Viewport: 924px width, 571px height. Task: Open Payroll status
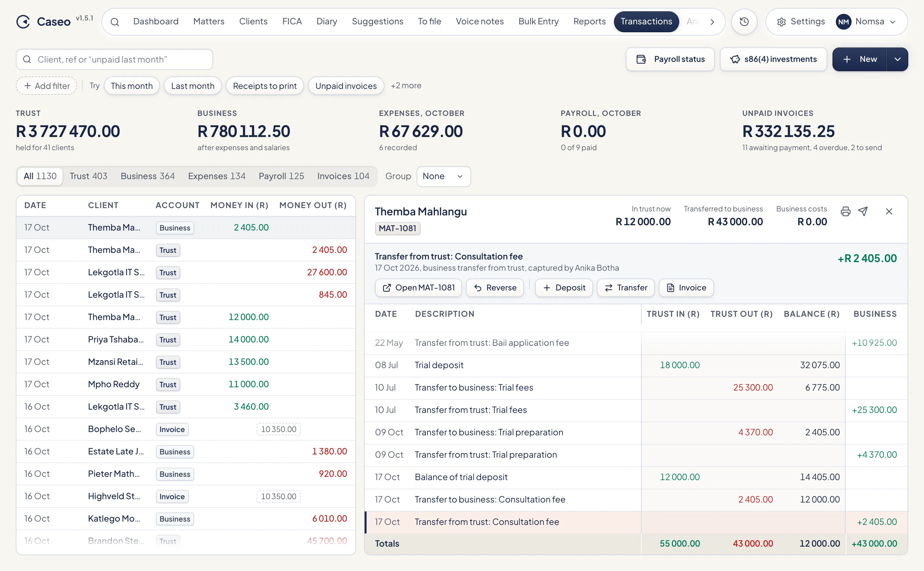pos(670,59)
